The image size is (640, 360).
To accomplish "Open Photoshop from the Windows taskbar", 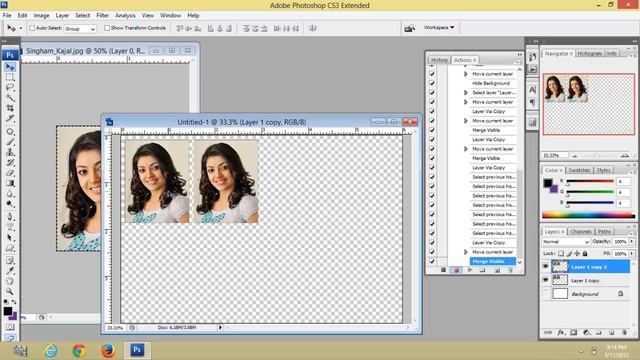I will coord(137,350).
